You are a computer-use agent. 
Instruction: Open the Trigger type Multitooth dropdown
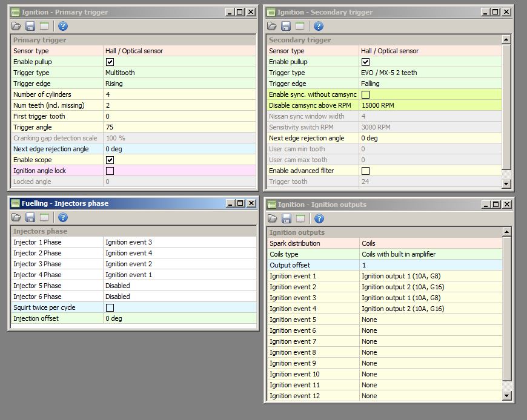[x=179, y=73]
